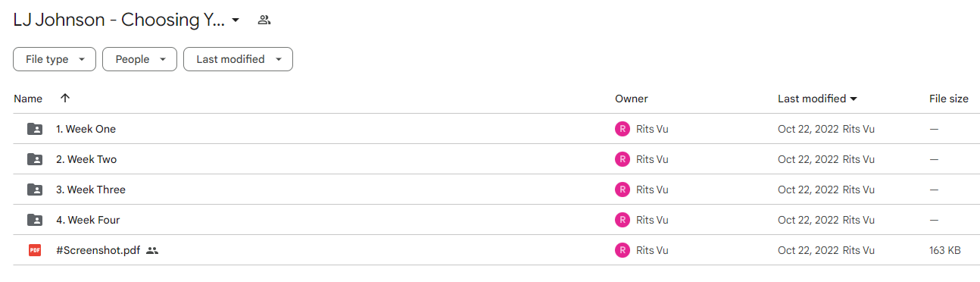The image size is (980, 282).
Task: Open the File type filter dropdown
Action: coord(55,59)
